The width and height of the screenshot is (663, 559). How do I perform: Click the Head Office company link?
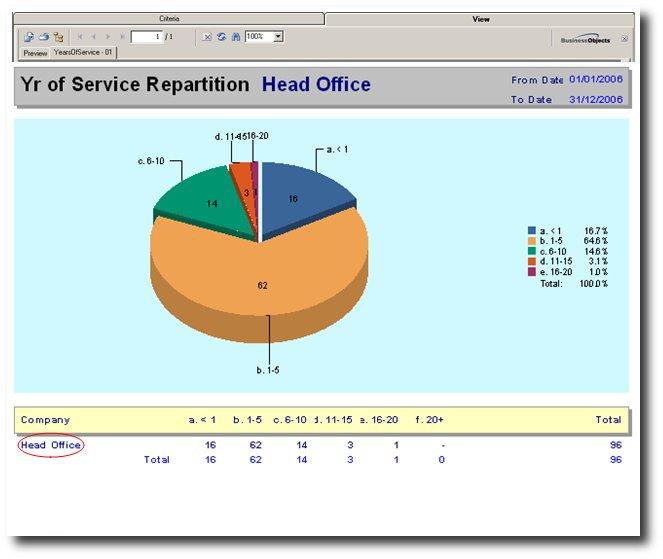click(x=51, y=445)
